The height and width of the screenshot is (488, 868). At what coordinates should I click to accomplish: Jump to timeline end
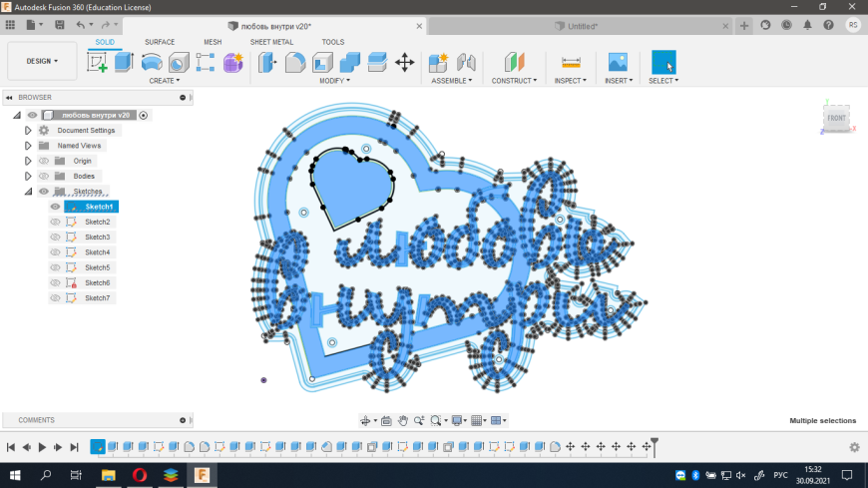point(74,447)
